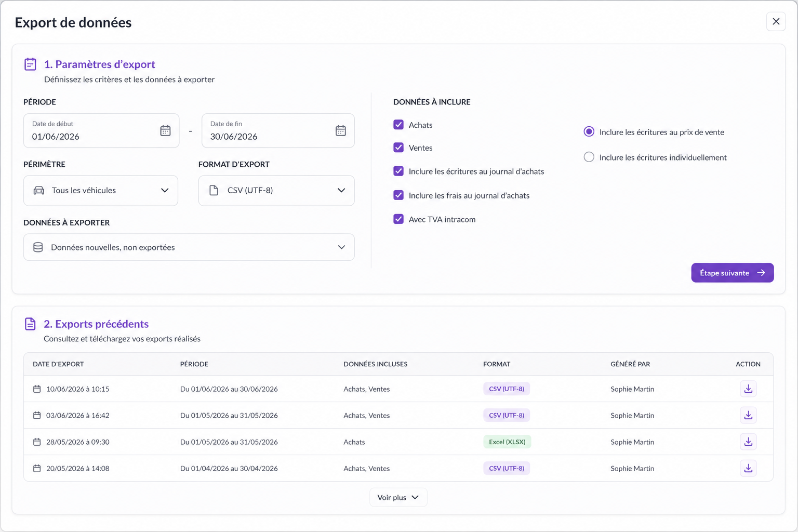The image size is (798, 532).
Task: Click calendar icon beside 03/06/2026 à 16:42
Action: pos(37,416)
